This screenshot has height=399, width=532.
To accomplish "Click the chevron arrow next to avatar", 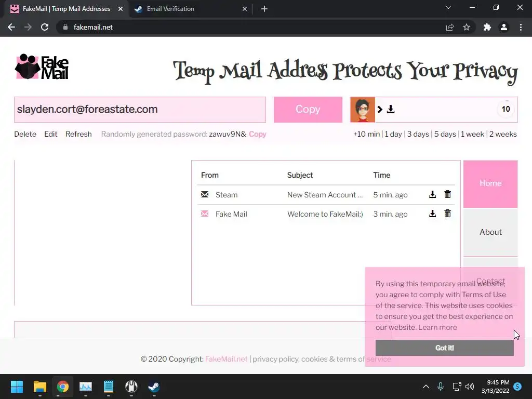I will (x=380, y=109).
